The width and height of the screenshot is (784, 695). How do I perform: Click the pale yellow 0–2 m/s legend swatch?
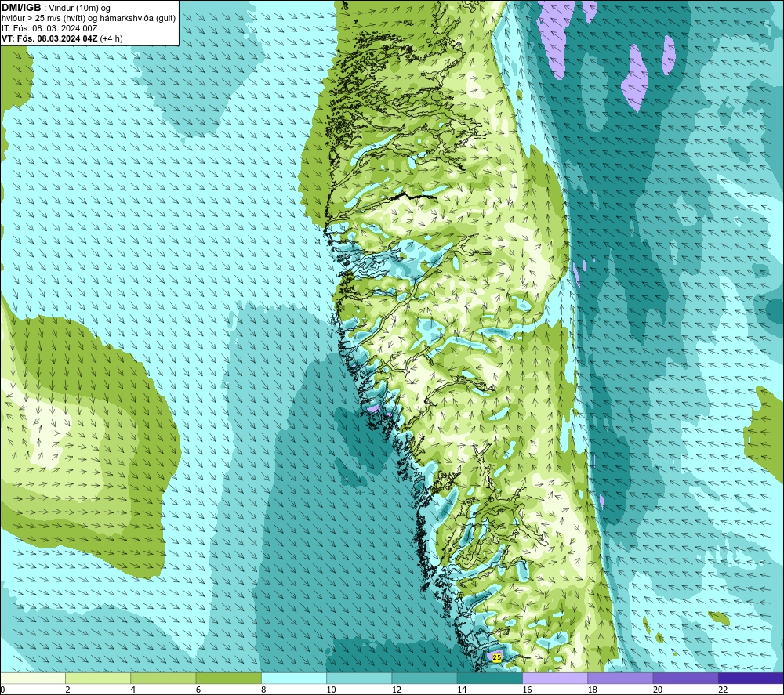pyautogui.click(x=32, y=678)
